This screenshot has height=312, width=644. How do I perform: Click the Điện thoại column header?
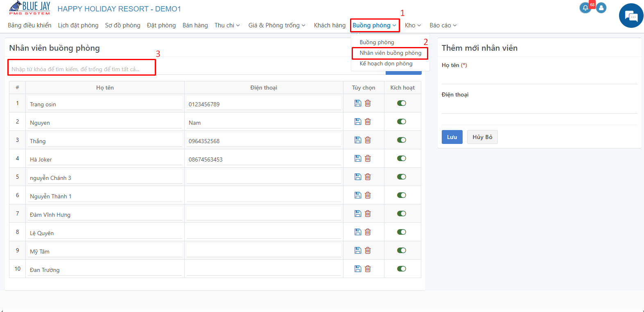coord(264,88)
